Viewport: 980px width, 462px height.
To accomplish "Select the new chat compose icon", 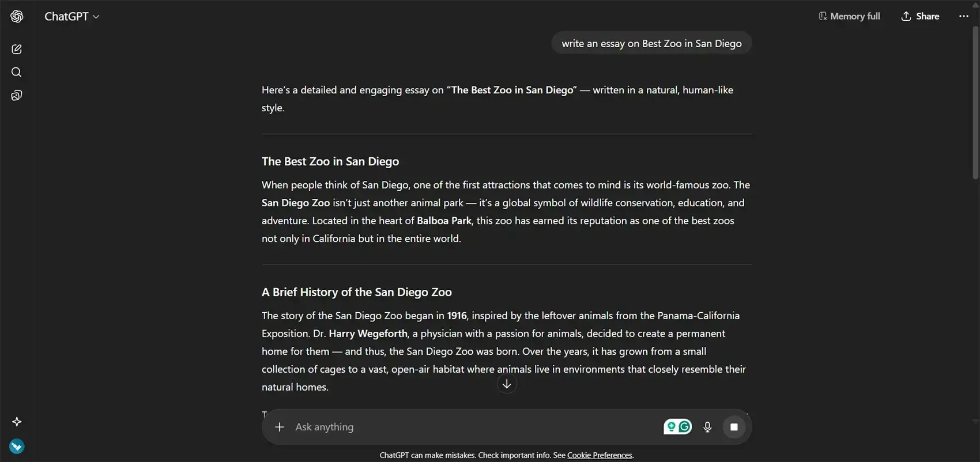I will click(x=16, y=49).
